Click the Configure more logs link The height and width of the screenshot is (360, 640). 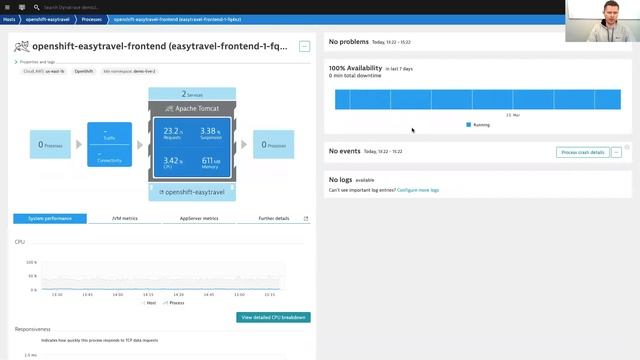pos(418,190)
